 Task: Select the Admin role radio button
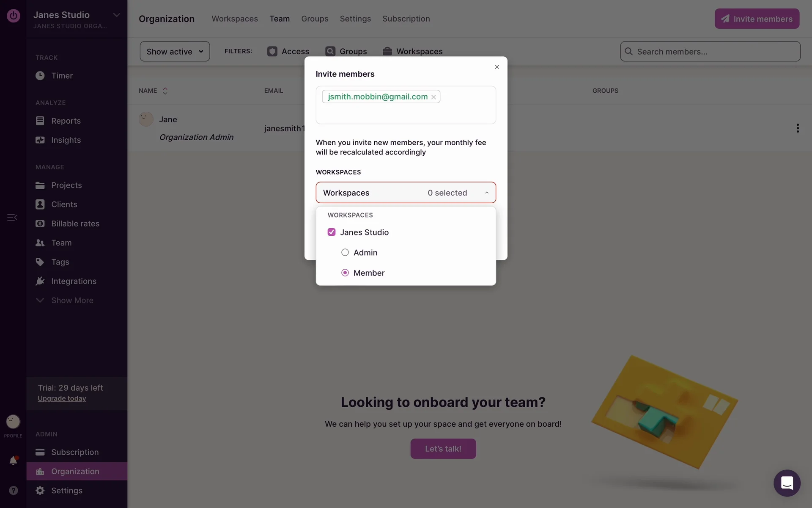point(345,253)
